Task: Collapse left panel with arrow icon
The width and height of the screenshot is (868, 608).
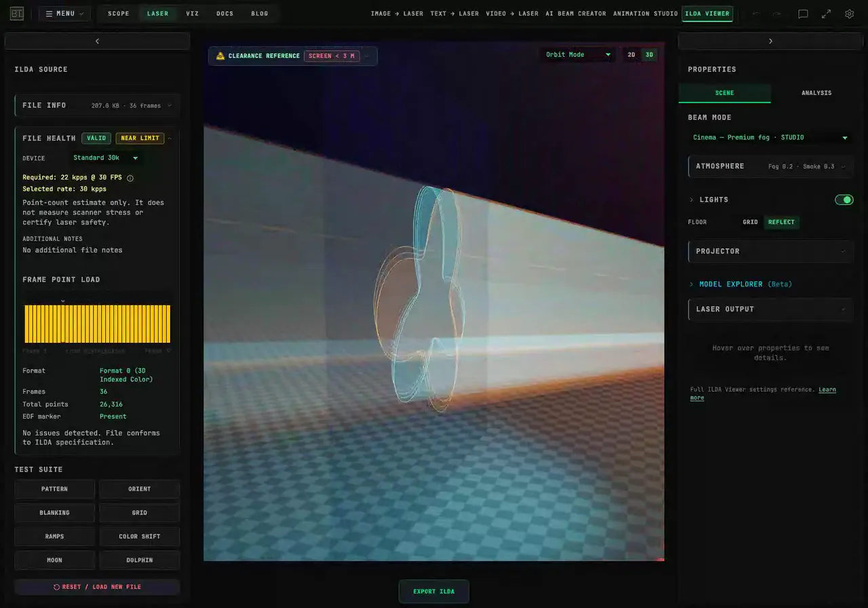Action: 97,41
